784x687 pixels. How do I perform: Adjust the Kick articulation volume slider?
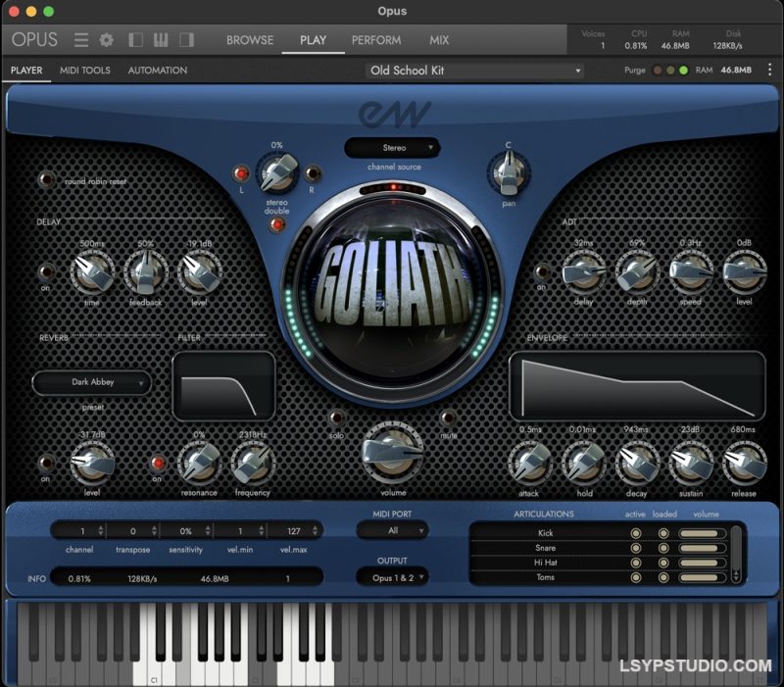[699, 533]
